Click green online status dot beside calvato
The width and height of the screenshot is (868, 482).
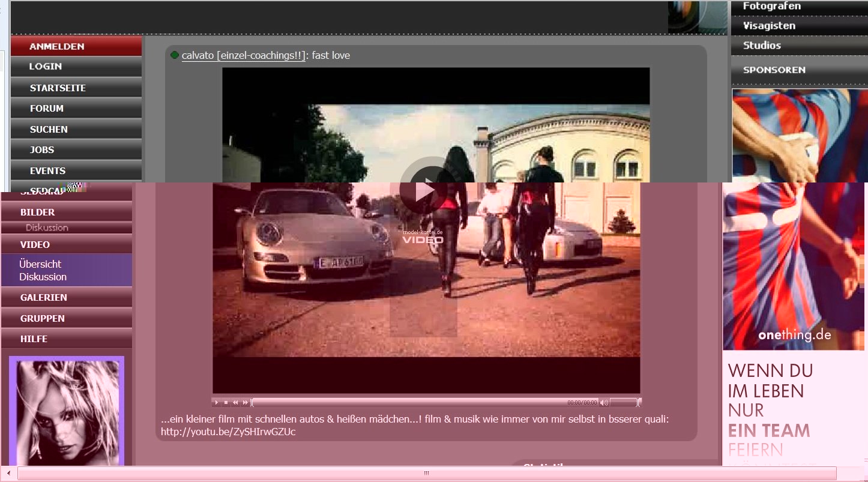point(175,55)
